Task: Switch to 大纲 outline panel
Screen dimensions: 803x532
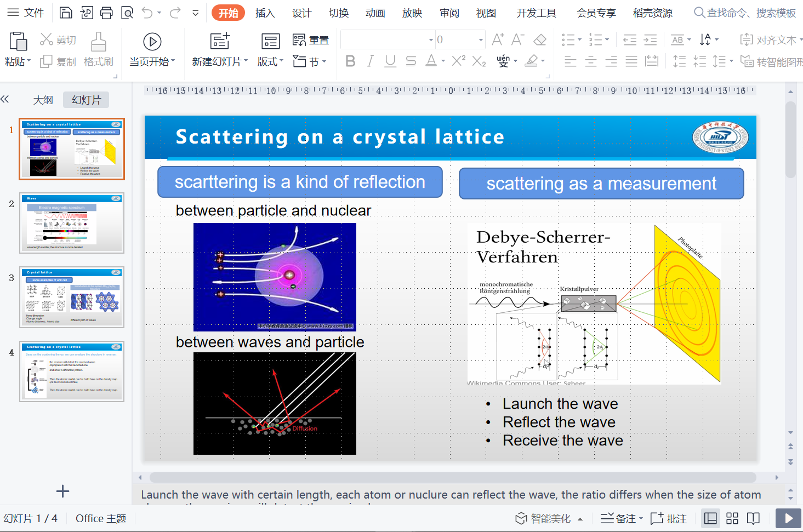Action: coord(43,100)
